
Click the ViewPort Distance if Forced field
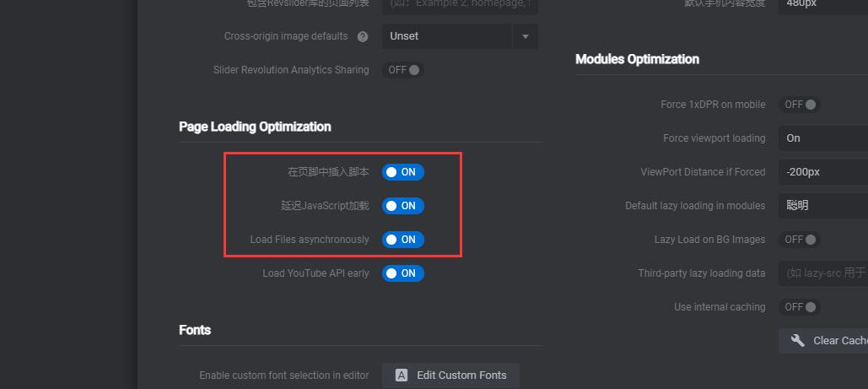pos(823,172)
